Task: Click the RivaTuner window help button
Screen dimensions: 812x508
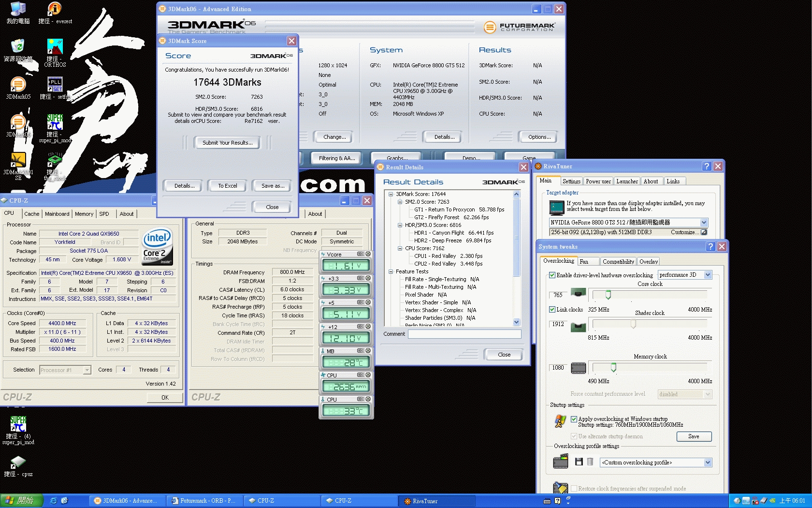Action: (x=707, y=166)
